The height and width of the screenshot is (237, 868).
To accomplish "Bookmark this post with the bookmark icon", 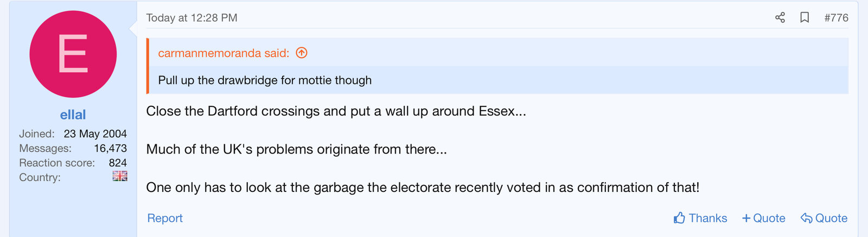I will tap(805, 17).
